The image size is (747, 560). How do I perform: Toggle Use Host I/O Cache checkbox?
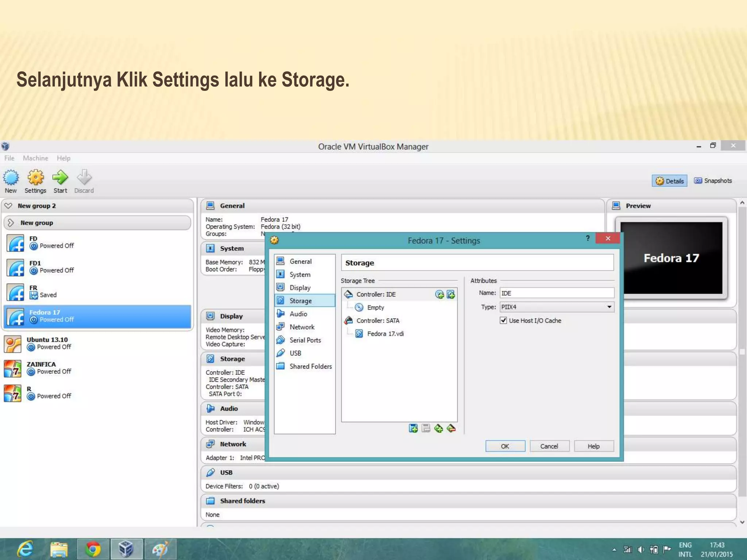tap(503, 320)
